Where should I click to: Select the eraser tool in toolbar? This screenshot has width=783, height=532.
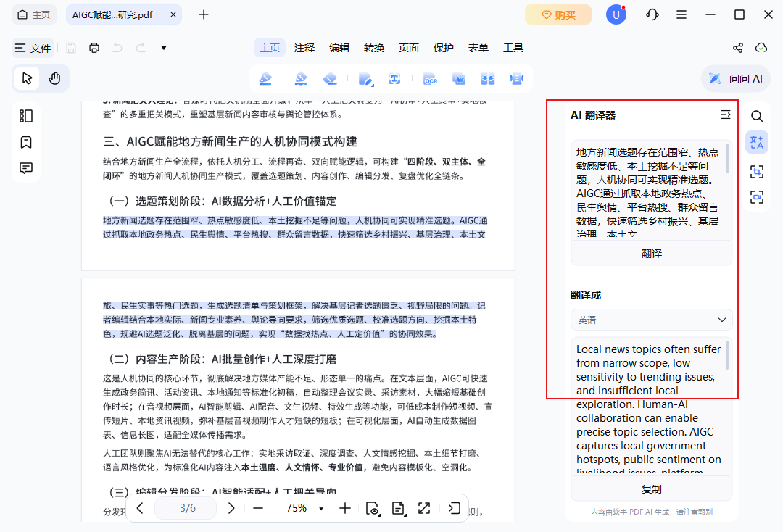330,79
